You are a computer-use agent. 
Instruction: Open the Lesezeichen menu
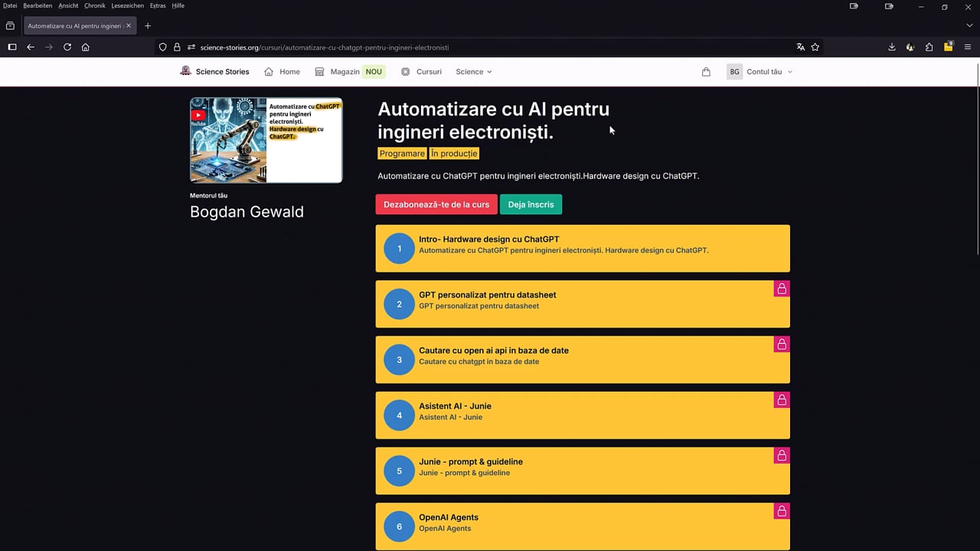127,5
